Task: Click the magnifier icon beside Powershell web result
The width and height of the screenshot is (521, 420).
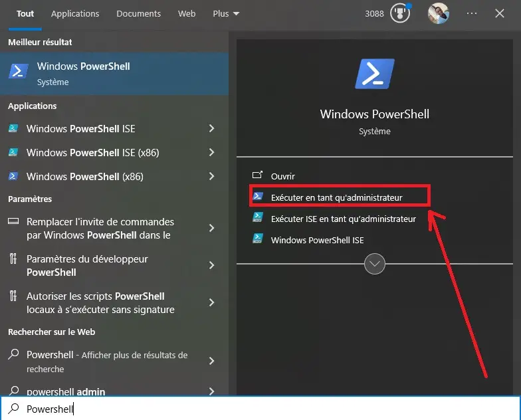Action: (13, 354)
